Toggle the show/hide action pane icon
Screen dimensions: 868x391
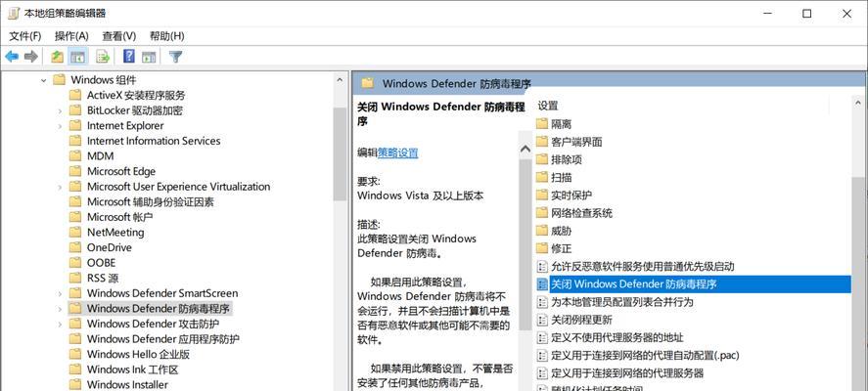149,57
